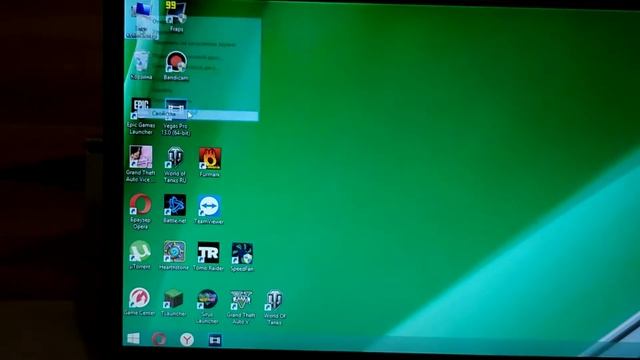Select the World Of Tanks shortcut beside GTA V
Viewport: 640px width, 360px height.
pyautogui.click(x=275, y=308)
